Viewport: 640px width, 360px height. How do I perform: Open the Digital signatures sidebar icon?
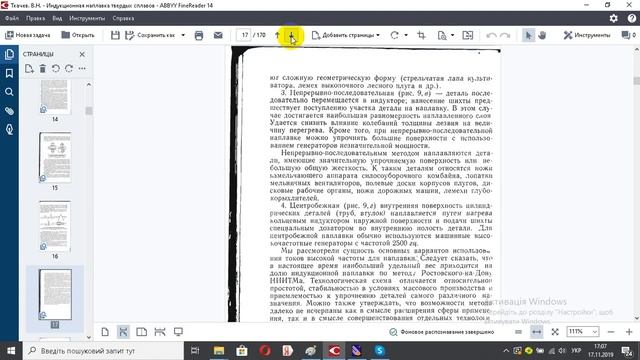click(9, 130)
